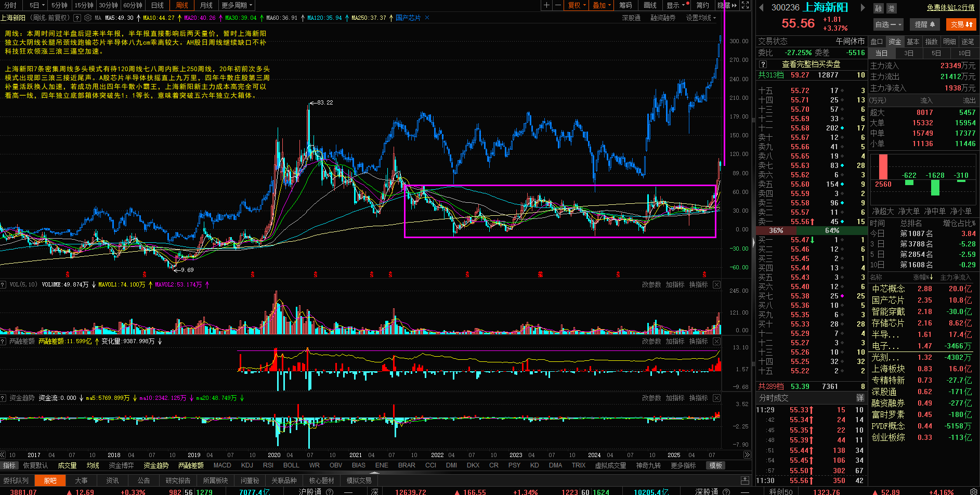Toggle KDJ indicator
Image resolution: width=980 pixels, height=495 pixels.
tap(247, 465)
